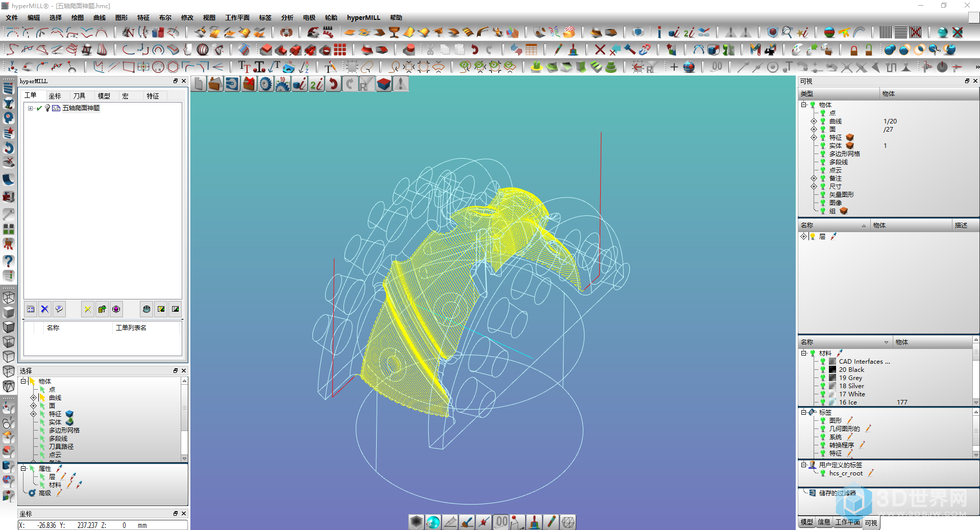Open the 文件 menu
980x530 pixels.
click(x=12, y=17)
